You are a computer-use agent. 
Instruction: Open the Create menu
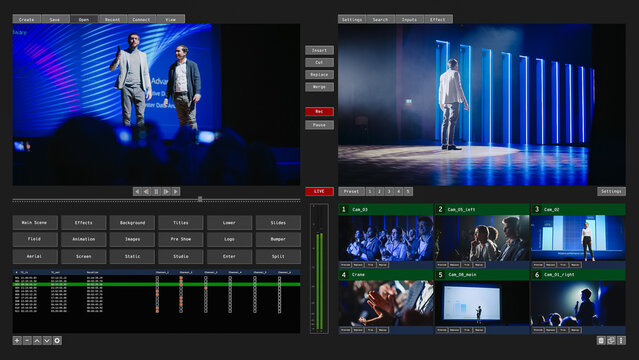tap(26, 19)
